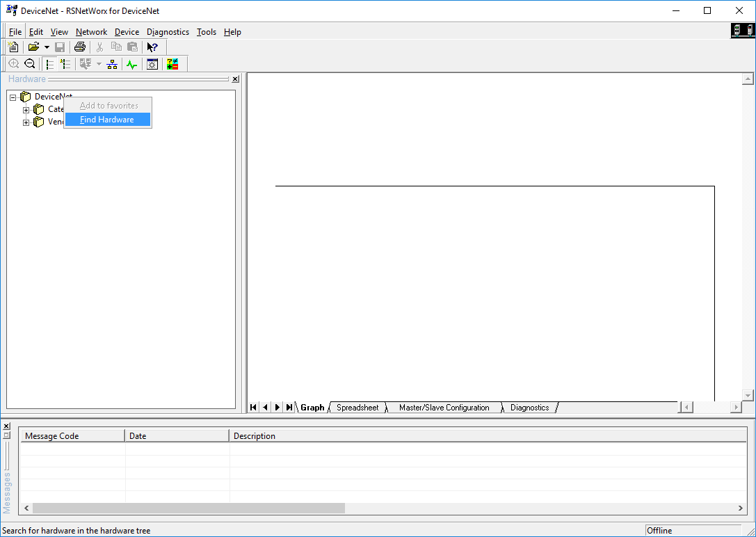Open dropdown arrow next to browse icon
Screen dimensions: 756x537
[x=99, y=63]
